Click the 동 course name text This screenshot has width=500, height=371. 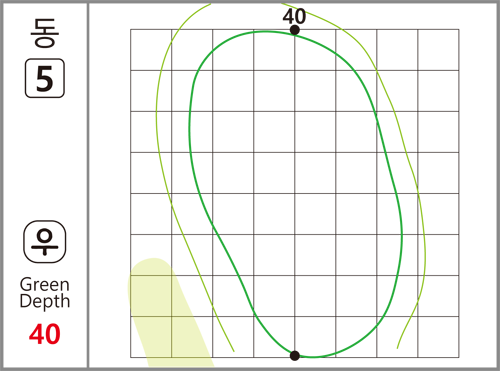(x=45, y=33)
